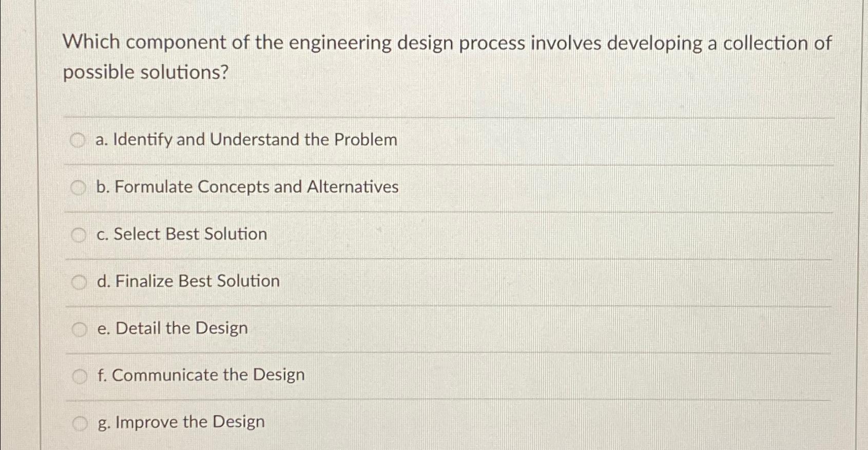Select radio button for option d
Image resolution: width=868 pixels, height=450 pixels.
[79, 281]
